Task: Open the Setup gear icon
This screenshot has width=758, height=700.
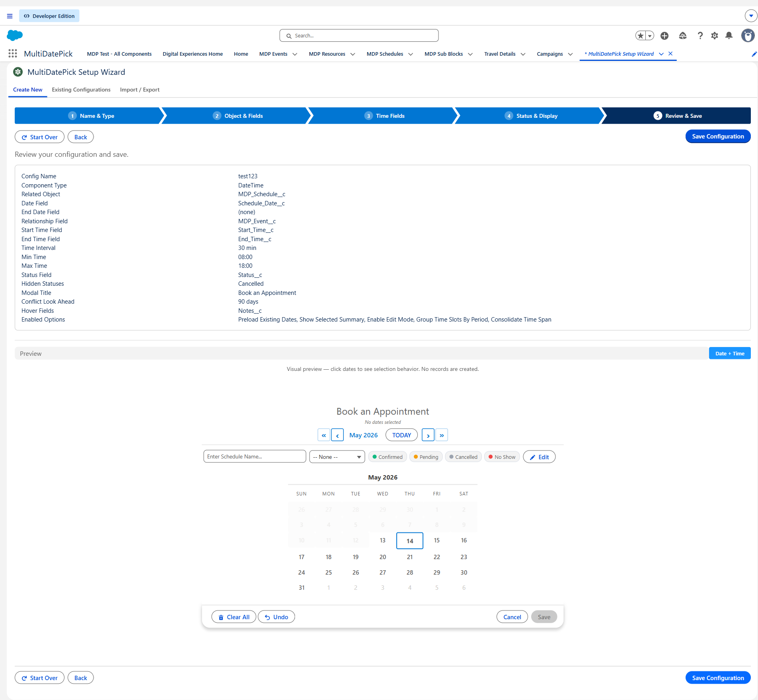Action: point(715,36)
